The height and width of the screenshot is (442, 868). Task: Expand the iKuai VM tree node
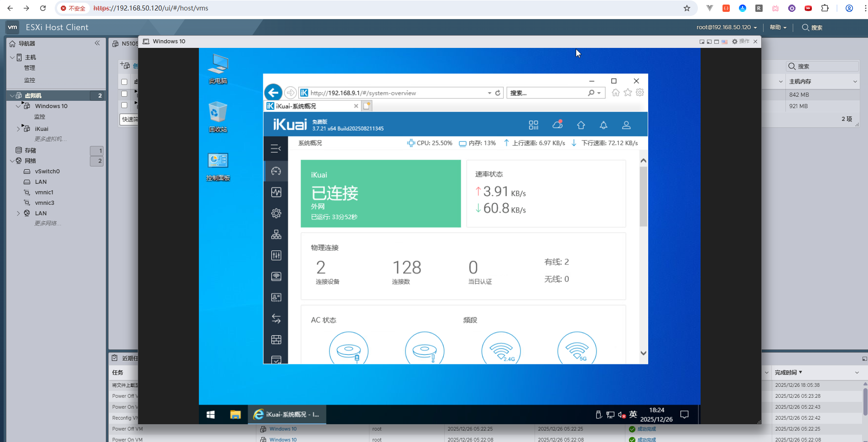click(x=18, y=129)
